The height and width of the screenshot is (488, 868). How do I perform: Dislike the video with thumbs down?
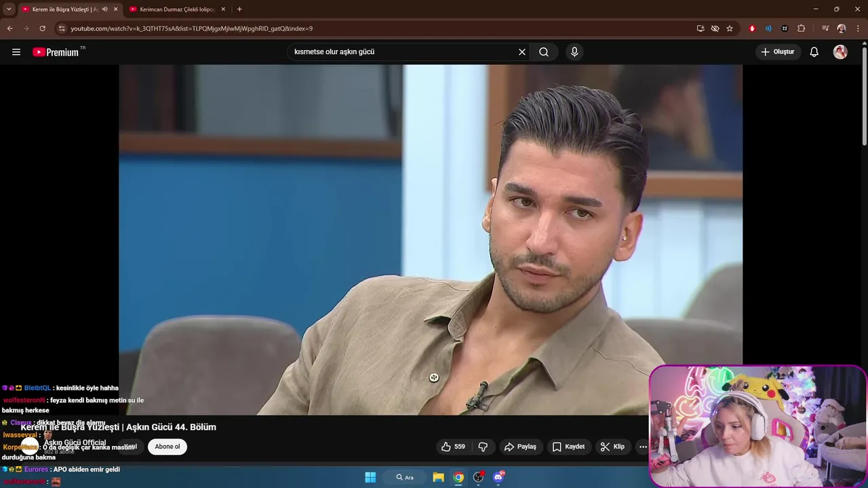[x=483, y=447]
